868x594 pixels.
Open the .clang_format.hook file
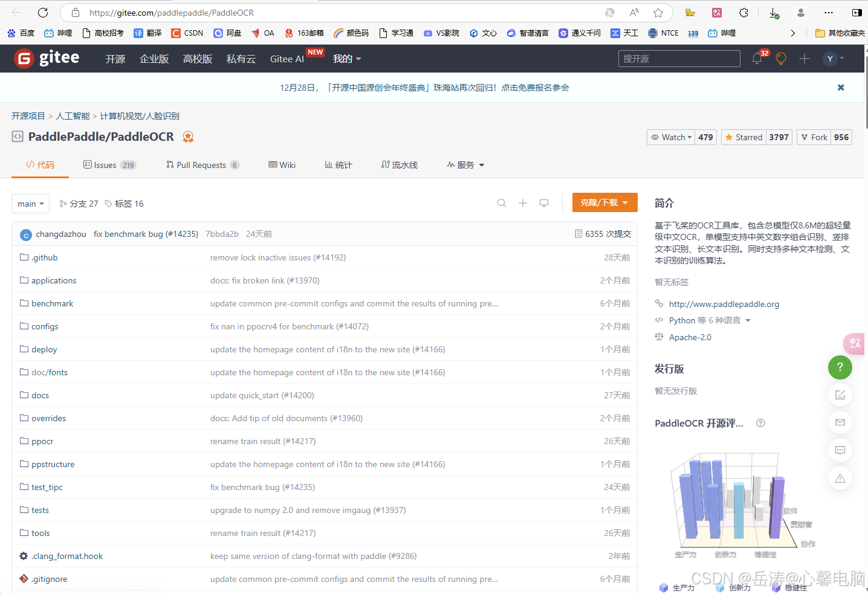coord(67,556)
